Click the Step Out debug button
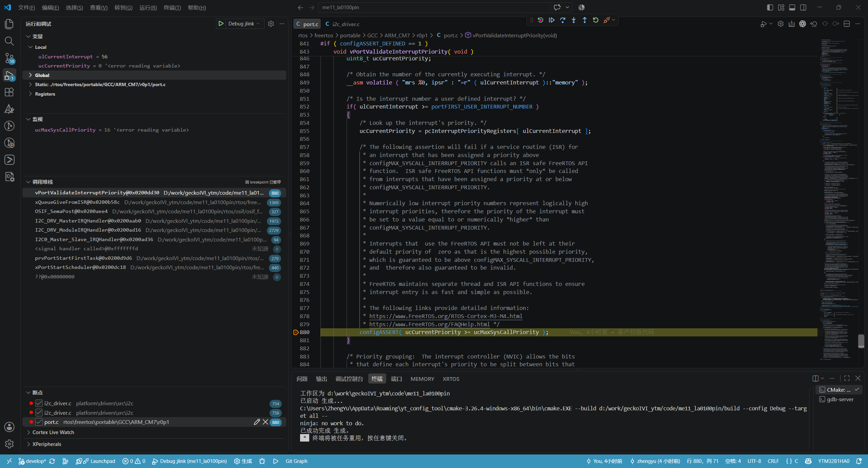The image size is (868, 468). pyautogui.click(x=585, y=20)
